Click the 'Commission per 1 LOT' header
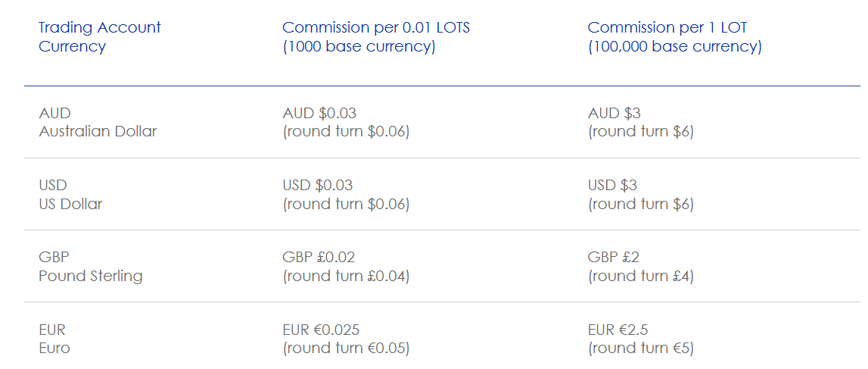The width and height of the screenshot is (868, 369). (667, 28)
